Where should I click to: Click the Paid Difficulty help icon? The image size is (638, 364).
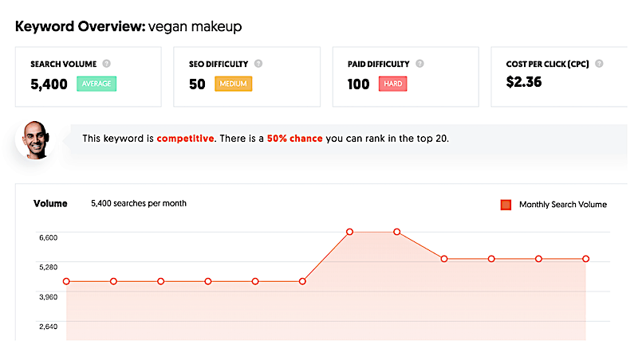click(x=419, y=64)
